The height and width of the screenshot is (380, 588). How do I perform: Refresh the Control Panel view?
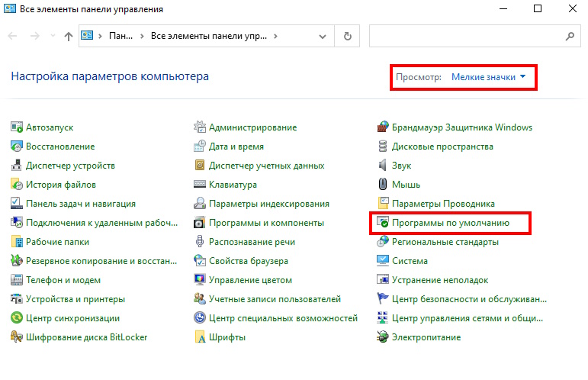click(347, 36)
